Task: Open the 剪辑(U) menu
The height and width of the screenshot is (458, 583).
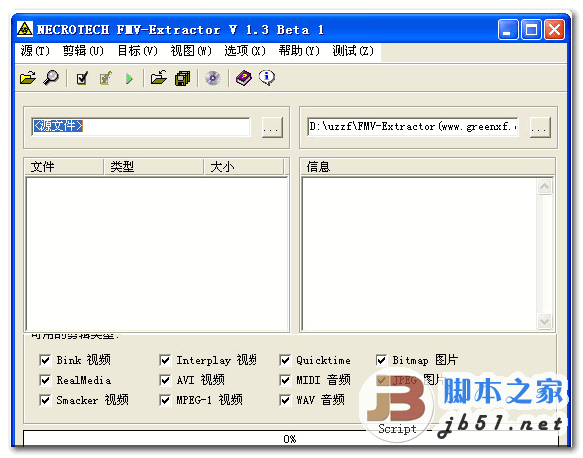Action: point(83,51)
